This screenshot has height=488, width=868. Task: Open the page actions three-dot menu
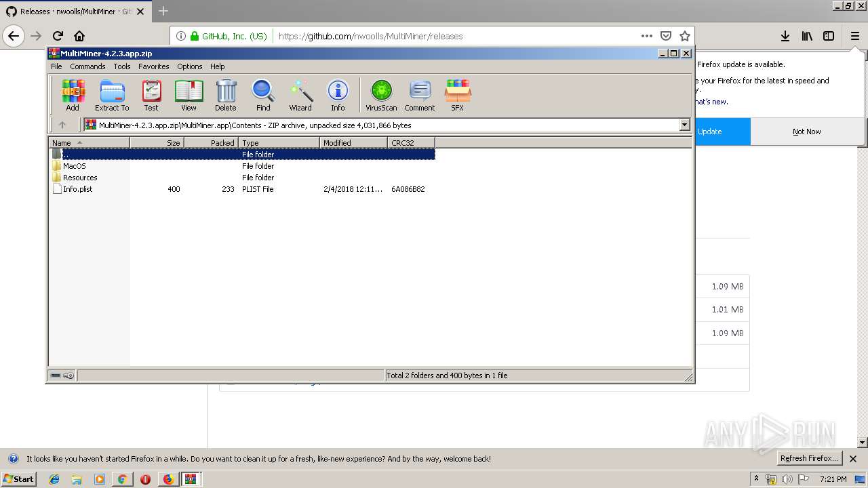point(647,36)
